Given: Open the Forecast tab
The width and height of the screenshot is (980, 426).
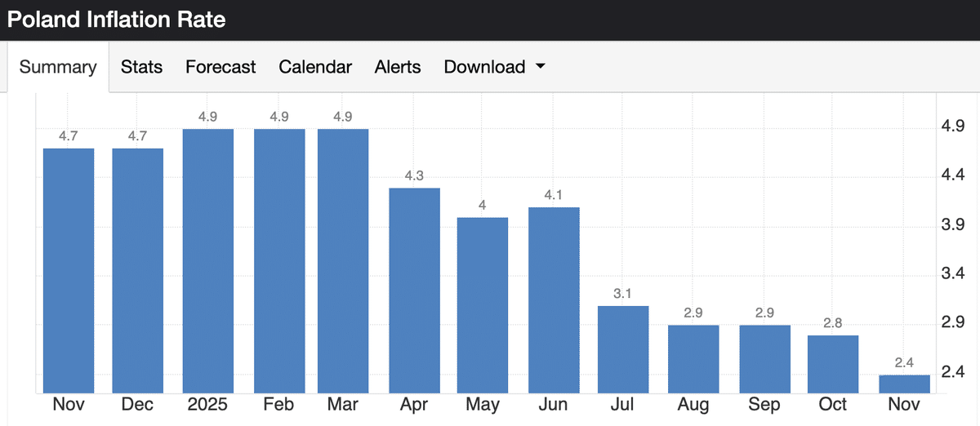Looking at the screenshot, I should (x=220, y=67).
